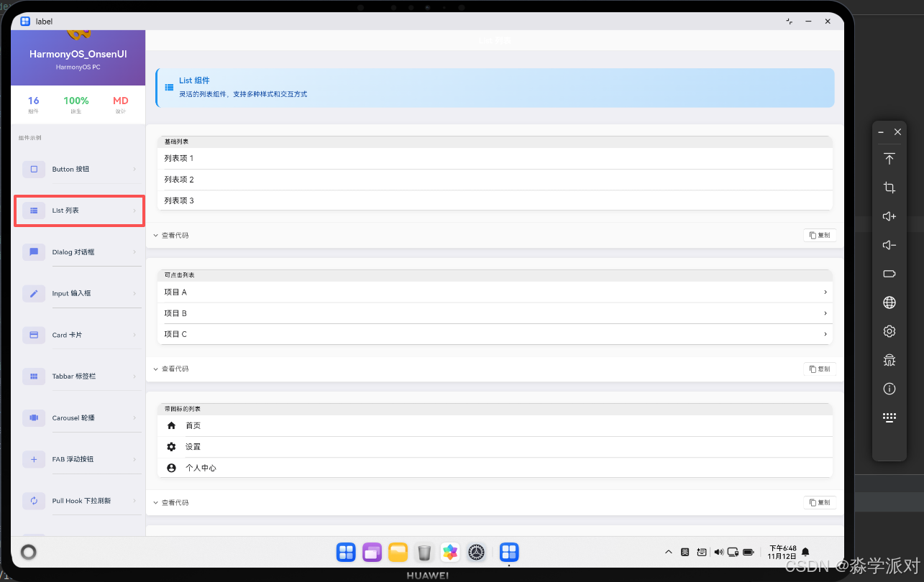924x582 pixels.
Task: Expand 查看代码 under the 可点击列表 section
Action: click(171, 369)
